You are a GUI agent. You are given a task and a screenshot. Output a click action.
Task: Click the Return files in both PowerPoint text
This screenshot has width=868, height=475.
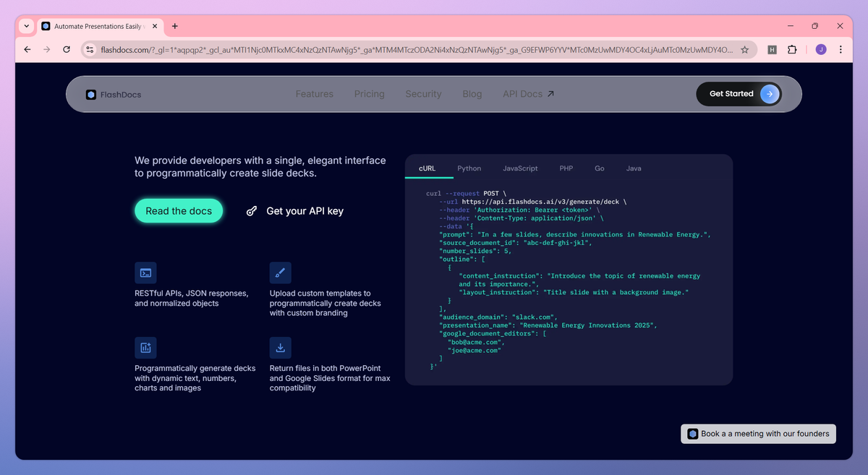[x=330, y=378]
